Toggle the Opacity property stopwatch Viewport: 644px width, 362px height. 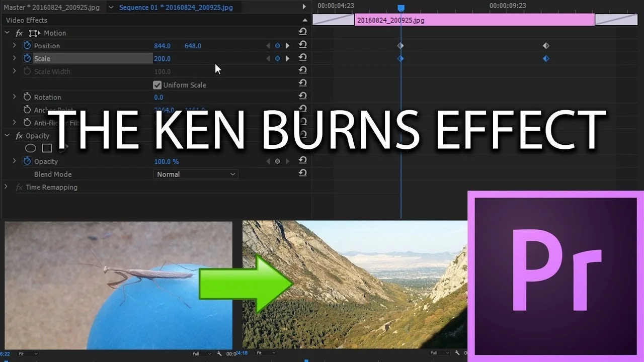(27, 161)
